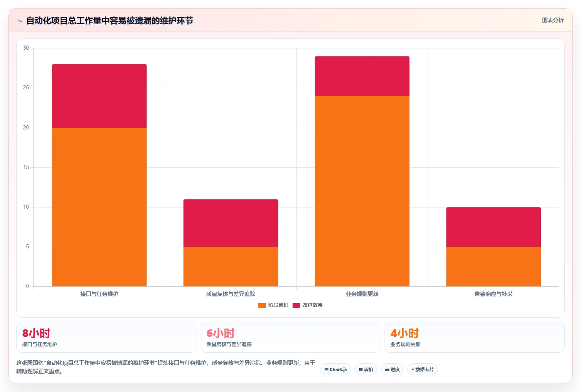Click the description paragraph starting 这张图围绕
The width and height of the screenshot is (581, 392).
tap(166, 367)
